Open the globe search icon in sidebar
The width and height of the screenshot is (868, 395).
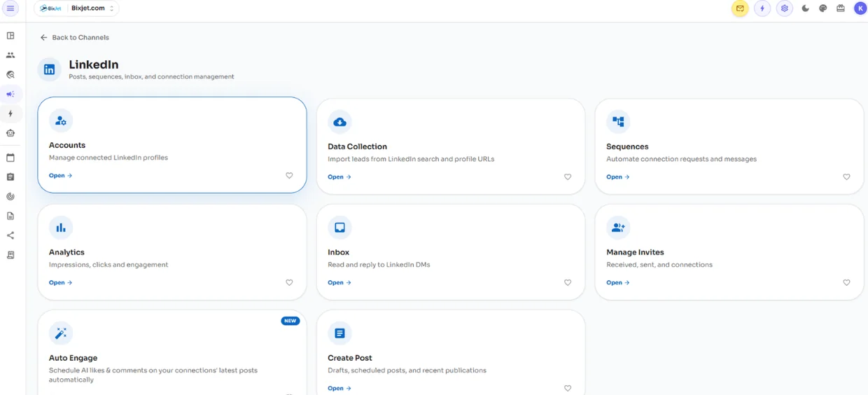coord(10,74)
